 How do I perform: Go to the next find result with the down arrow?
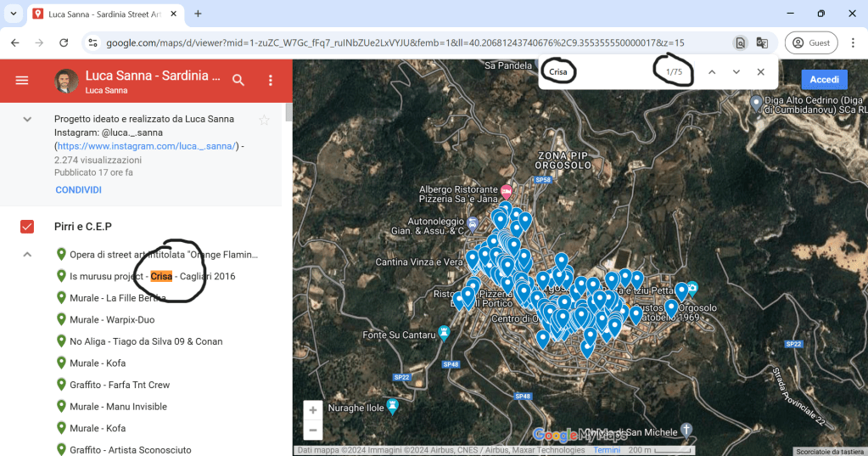coord(736,72)
